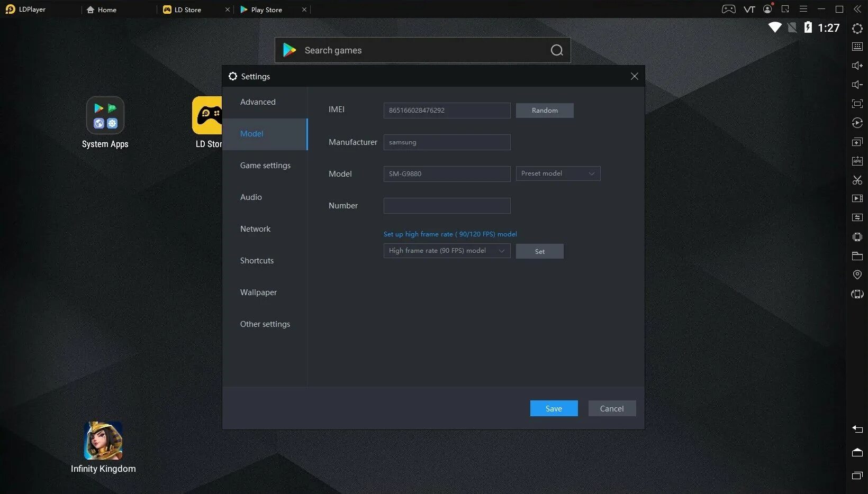
Task: Generate a random IMEI
Action: point(544,111)
